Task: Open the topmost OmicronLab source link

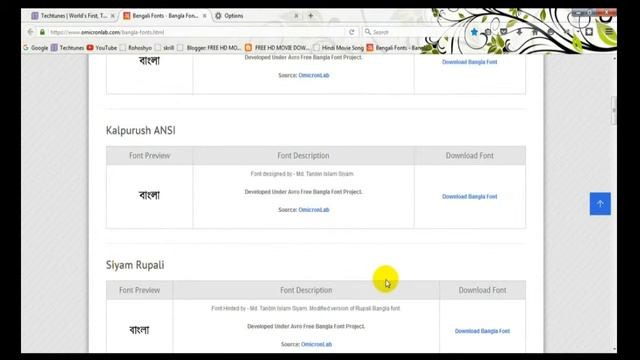Action: point(313,75)
